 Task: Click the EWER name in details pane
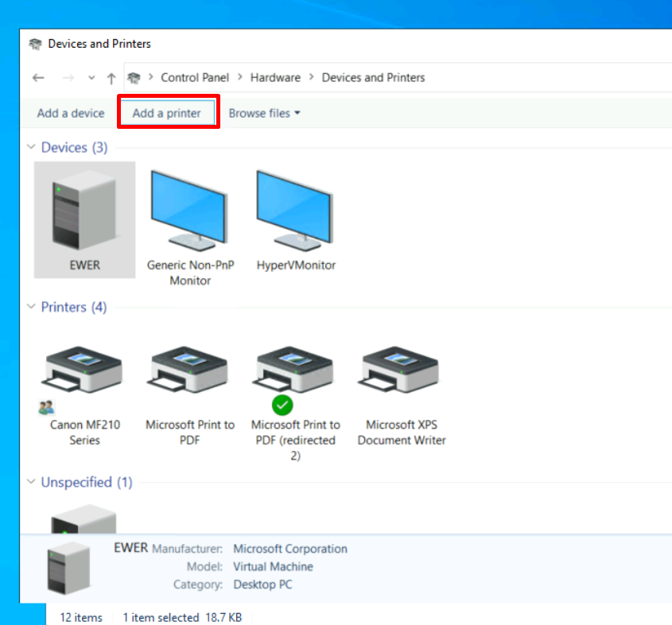pyautogui.click(x=130, y=548)
